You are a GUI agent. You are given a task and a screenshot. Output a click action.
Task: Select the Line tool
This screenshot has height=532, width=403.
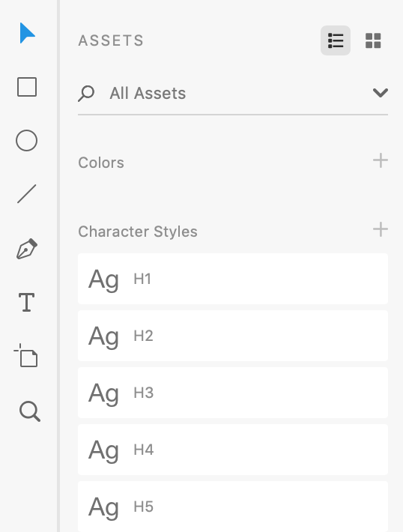coord(26,194)
